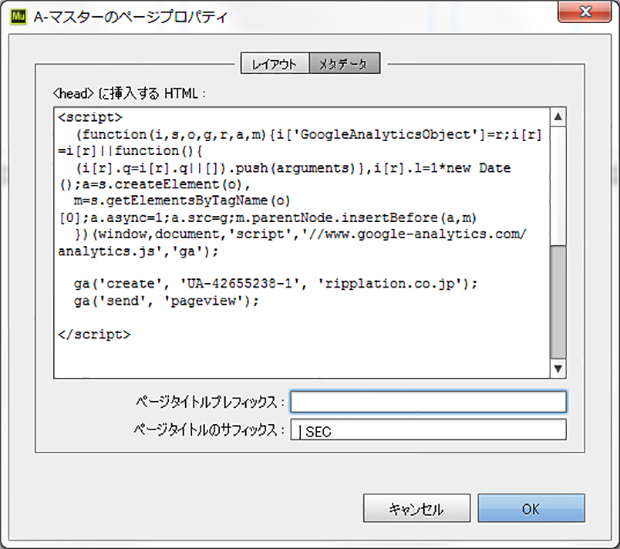Click the ();a=s.createElement(o), line
The height and width of the screenshot is (549, 620).
pyautogui.click(x=155, y=185)
